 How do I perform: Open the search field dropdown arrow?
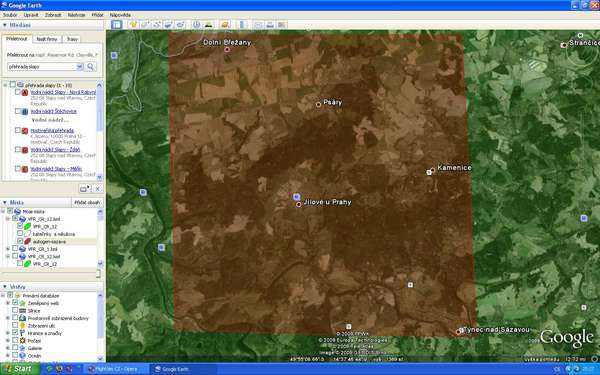pyautogui.click(x=79, y=67)
